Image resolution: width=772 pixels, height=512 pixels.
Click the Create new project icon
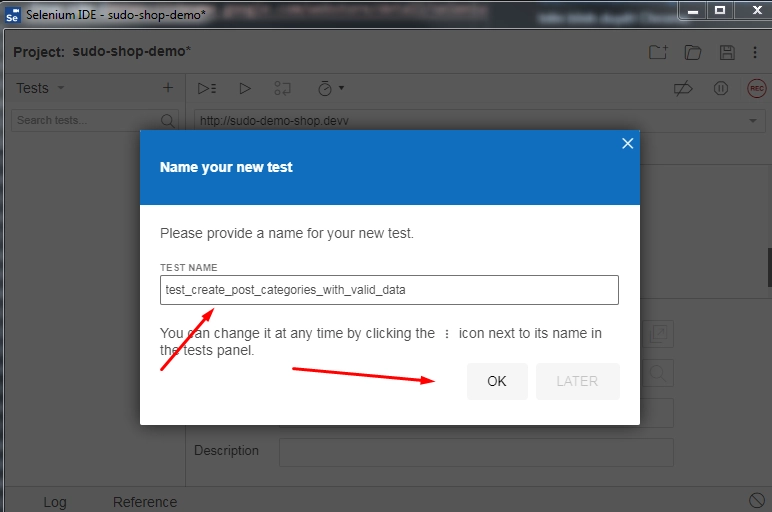pyautogui.click(x=657, y=52)
